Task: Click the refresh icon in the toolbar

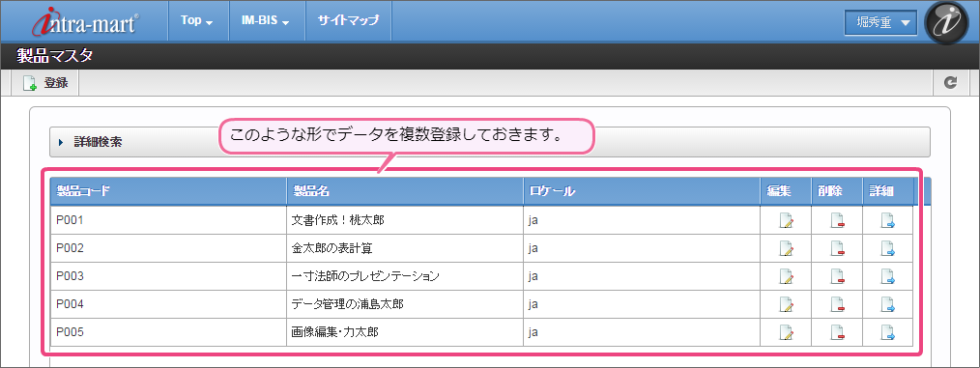Action: 951,82
